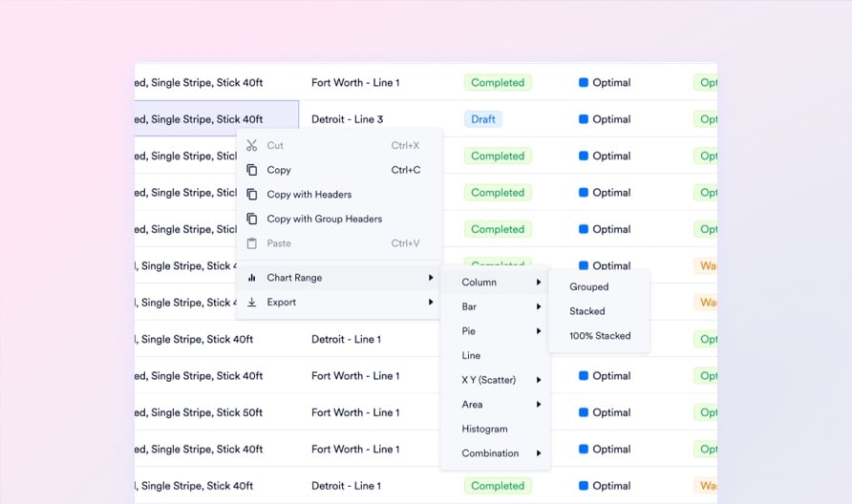Click Fort Worth - Line 1 in Stick 50ft row
Image resolution: width=852 pixels, height=504 pixels.
pyautogui.click(x=355, y=412)
